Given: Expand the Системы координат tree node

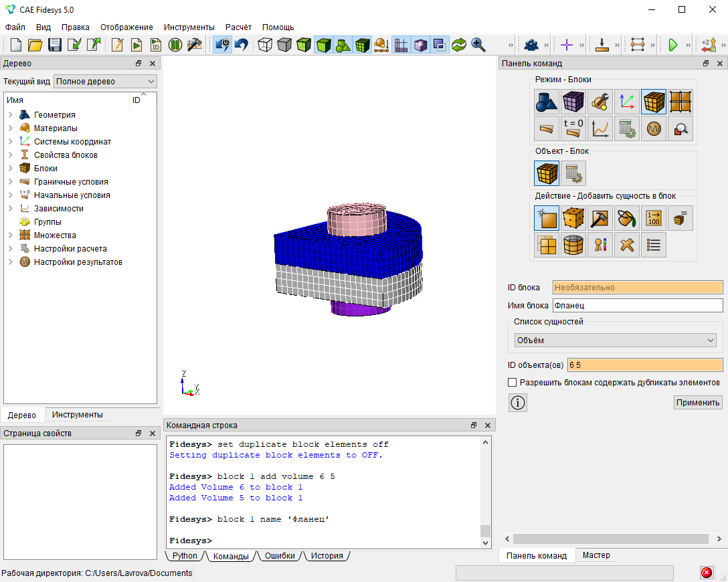Looking at the screenshot, I should click(10, 142).
